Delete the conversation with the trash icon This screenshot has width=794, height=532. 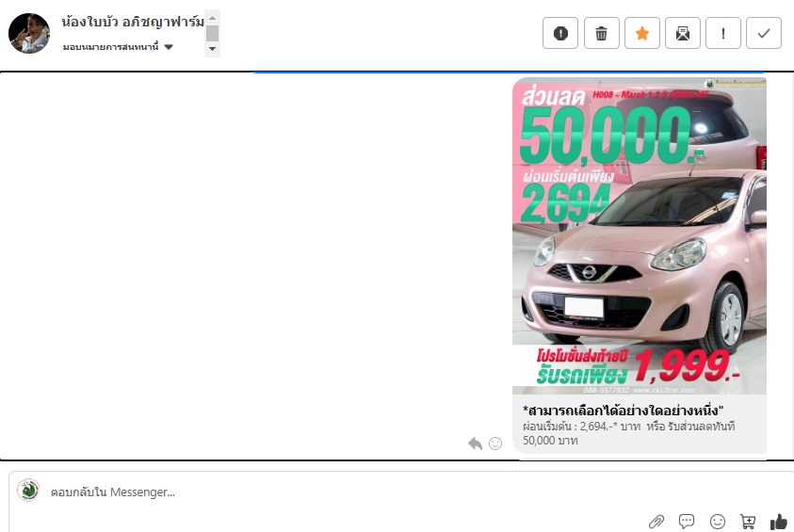(x=602, y=33)
